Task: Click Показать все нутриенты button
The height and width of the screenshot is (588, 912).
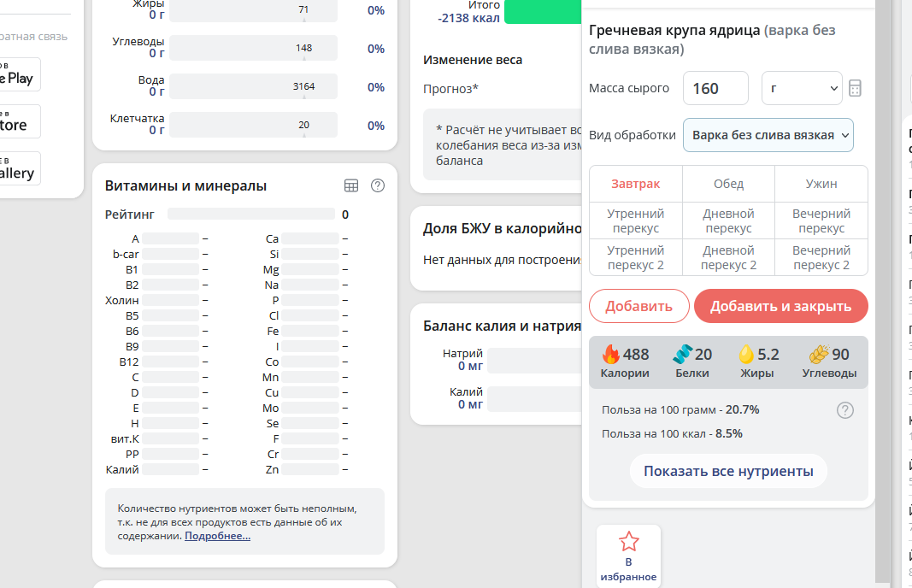Action: (x=728, y=471)
